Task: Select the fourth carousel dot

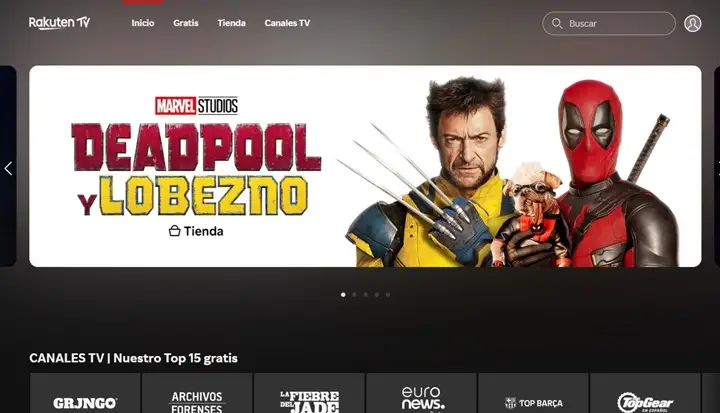Action: click(377, 294)
